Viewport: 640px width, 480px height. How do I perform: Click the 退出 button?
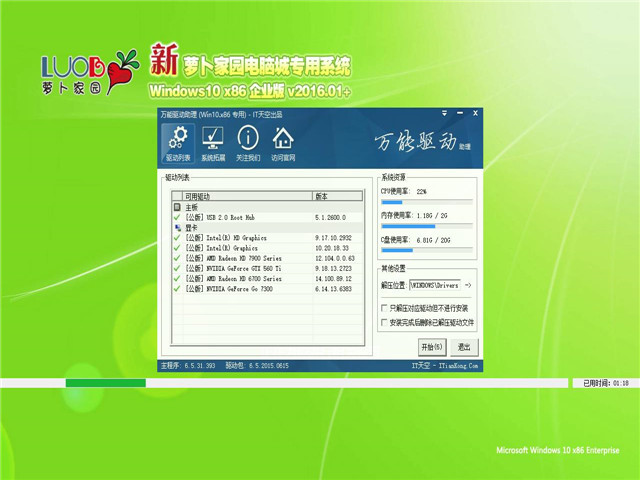(464, 347)
